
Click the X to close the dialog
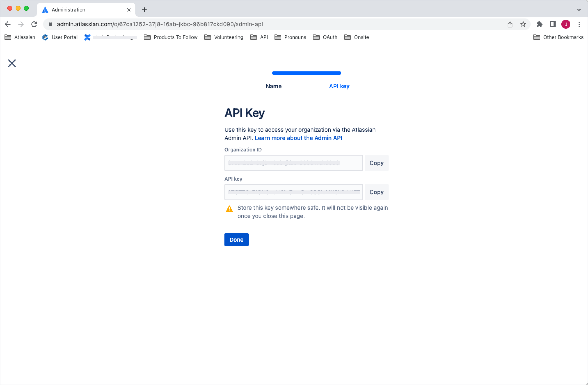[x=12, y=64]
